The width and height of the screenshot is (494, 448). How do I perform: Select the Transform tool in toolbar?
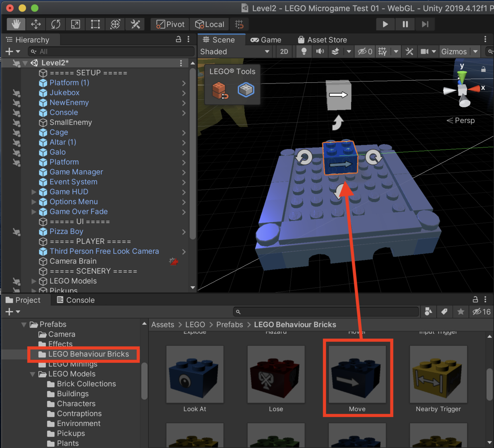click(x=115, y=24)
